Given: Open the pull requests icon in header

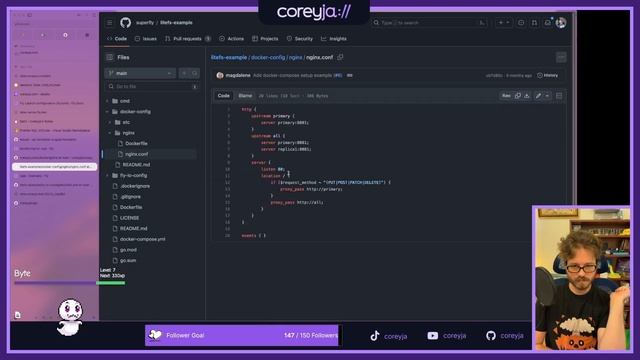Looking at the screenshot, I should (534, 23).
